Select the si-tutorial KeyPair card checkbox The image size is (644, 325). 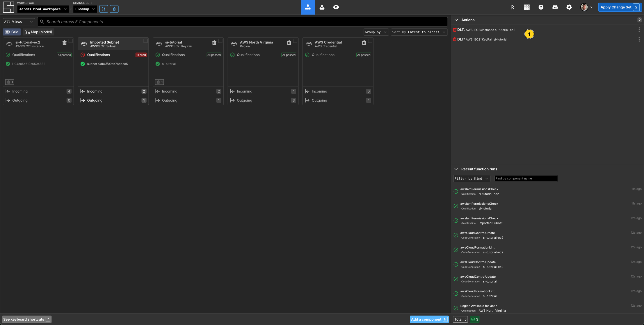(x=220, y=41)
